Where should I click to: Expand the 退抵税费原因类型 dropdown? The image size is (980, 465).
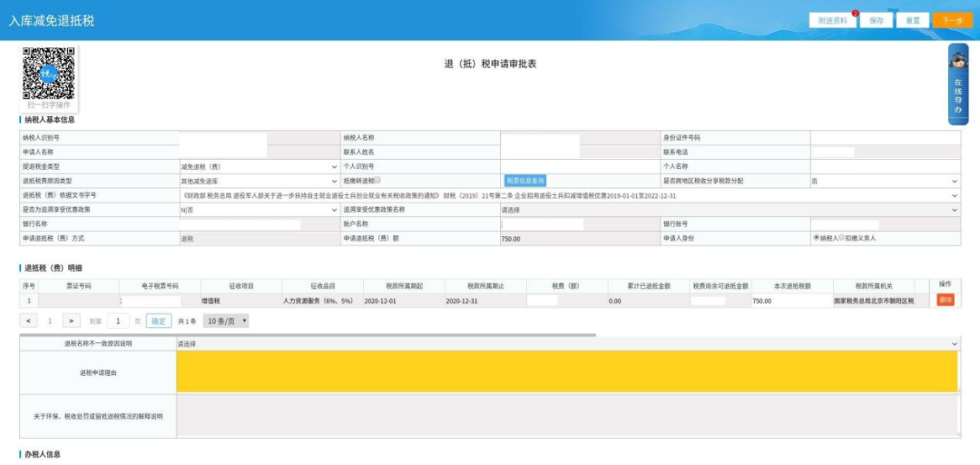pyautogui.click(x=258, y=181)
